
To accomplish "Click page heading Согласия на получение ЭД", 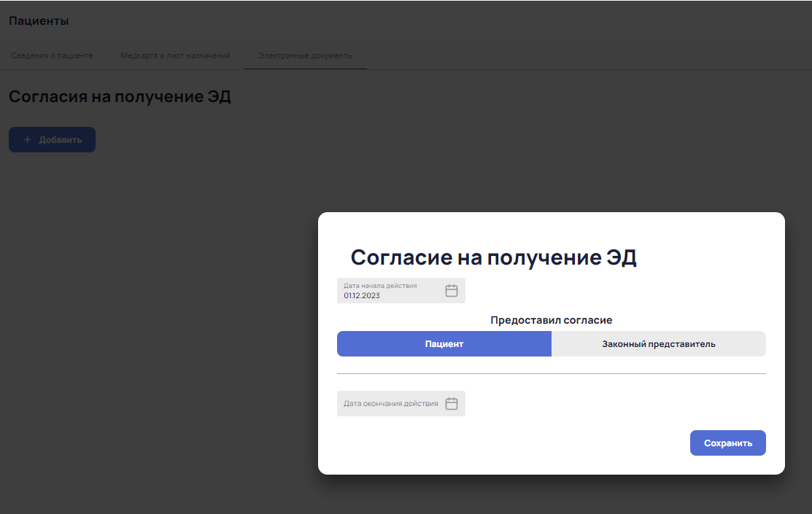I will (x=120, y=96).
